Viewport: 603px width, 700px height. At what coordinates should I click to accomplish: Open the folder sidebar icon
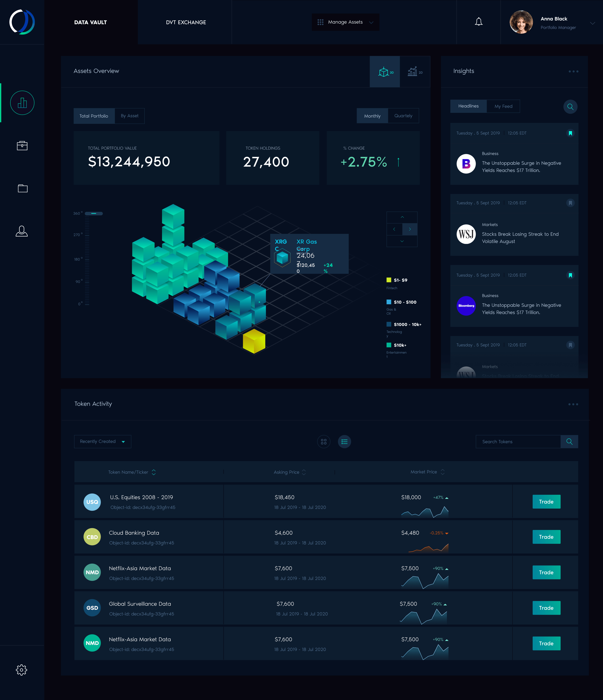pos(22,188)
